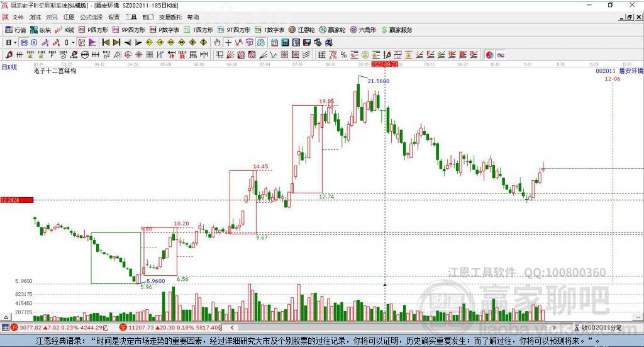Open the 江恩轮 tool
This screenshot has width=644, height=347.
click(x=302, y=30)
